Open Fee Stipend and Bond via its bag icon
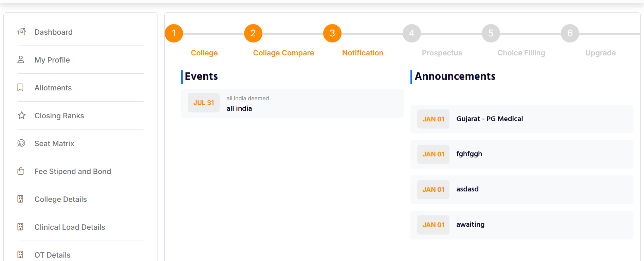The width and height of the screenshot is (644, 261). [21, 171]
